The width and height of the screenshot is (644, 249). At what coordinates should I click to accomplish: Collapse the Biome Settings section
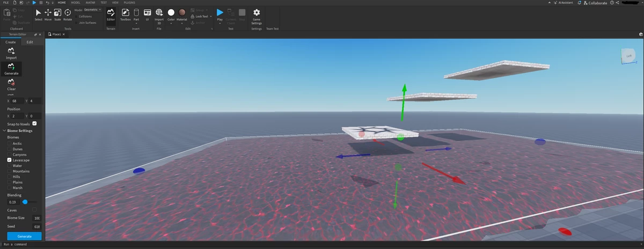coord(5,130)
